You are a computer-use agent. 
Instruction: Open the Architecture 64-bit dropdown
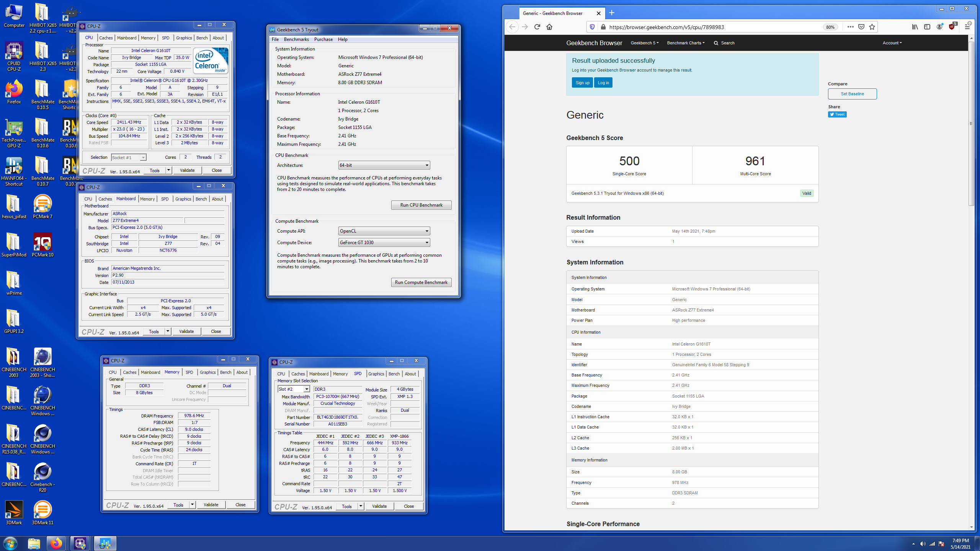[x=384, y=165]
